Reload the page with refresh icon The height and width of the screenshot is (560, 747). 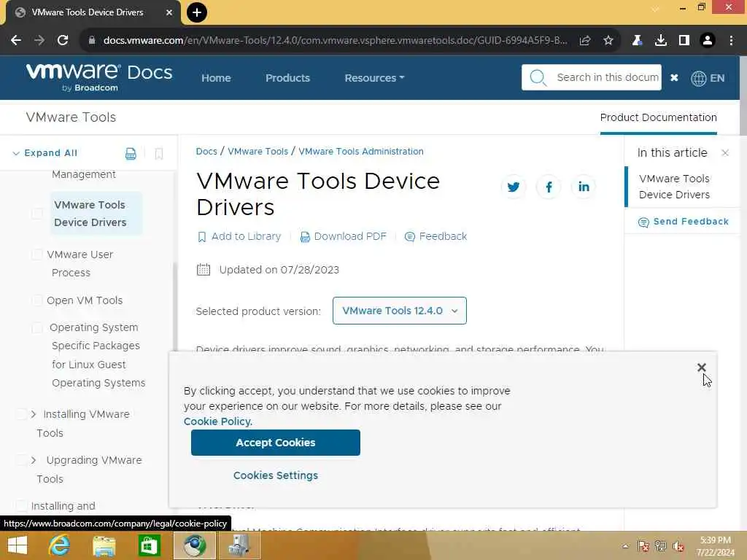click(63, 41)
